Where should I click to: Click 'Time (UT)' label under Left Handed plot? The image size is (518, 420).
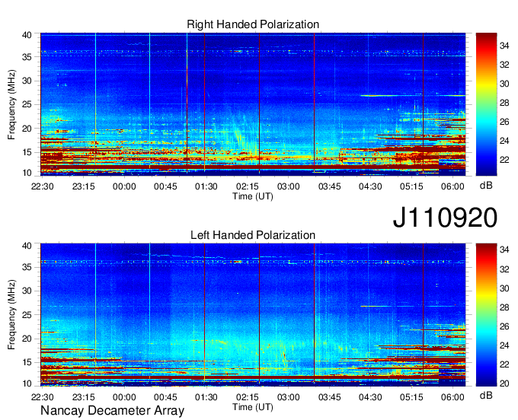pyautogui.click(x=253, y=407)
